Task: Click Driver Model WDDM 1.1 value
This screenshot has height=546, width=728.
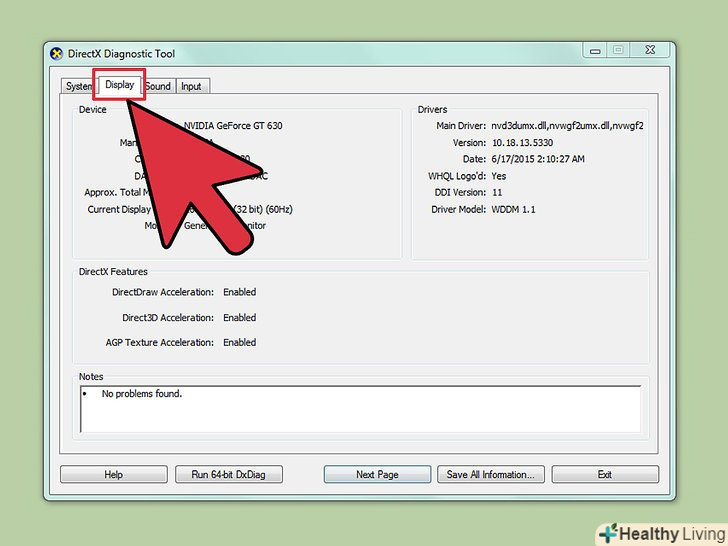Action: pyautogui.click(x=513, y=209)
